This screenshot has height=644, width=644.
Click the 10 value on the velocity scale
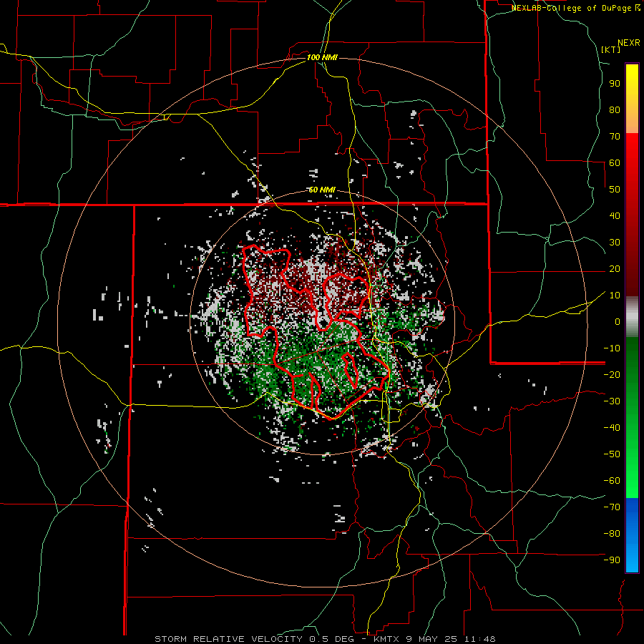click(x=615, y=296)
